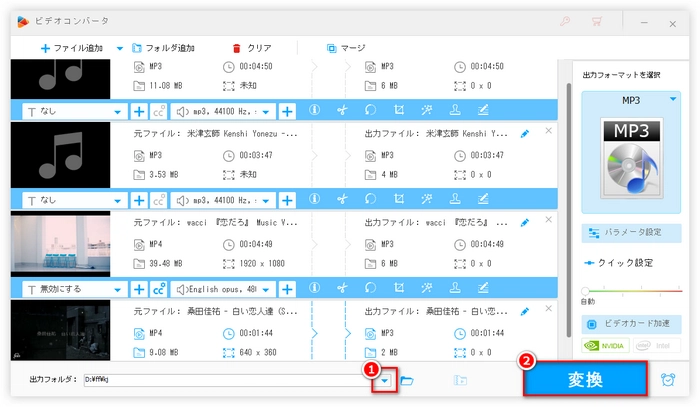Click the crop icon in wacci video toolbar
Screen dimensions: 700x407
pyautogui.click(x=398, y=289)
